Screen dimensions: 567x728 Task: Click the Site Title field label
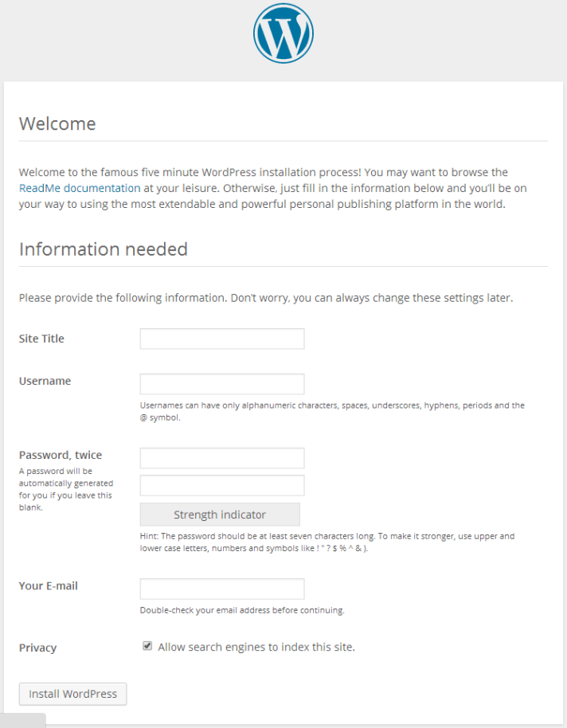(x=41, y=339)
